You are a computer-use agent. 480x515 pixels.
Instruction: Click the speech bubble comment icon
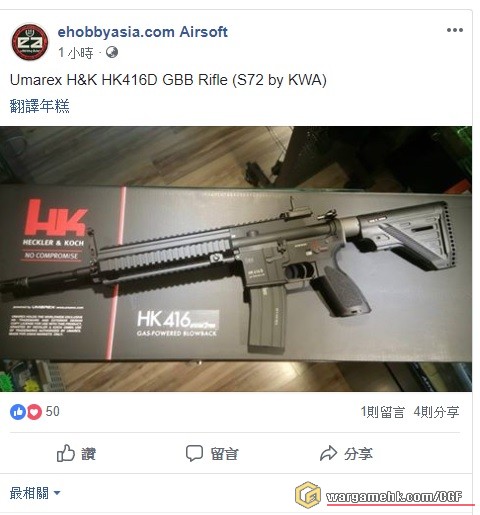tap(194, 453)
